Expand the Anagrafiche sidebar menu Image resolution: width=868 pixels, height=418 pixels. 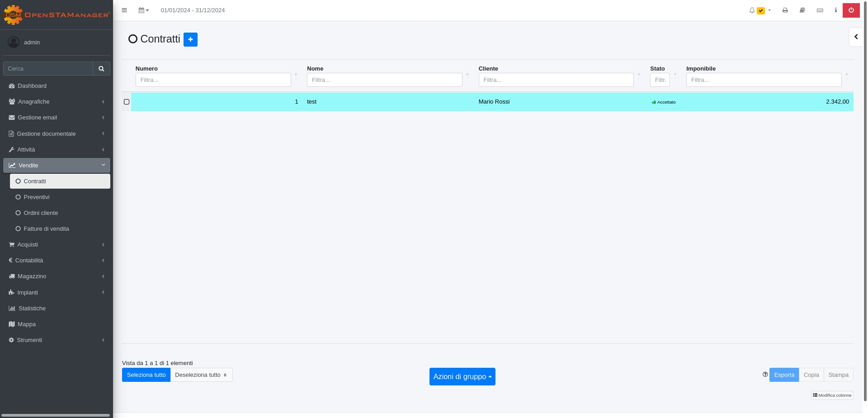coord(57,102)
